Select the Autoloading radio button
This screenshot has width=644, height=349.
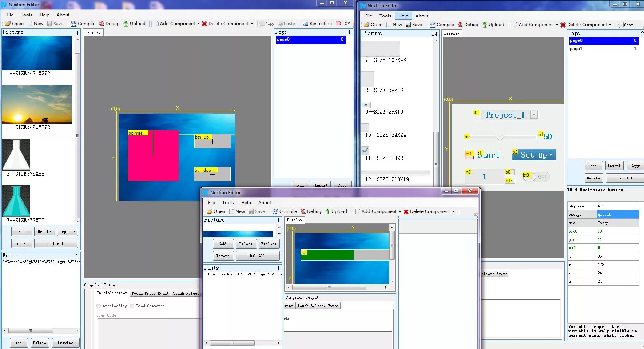click(x=98, y=306)
